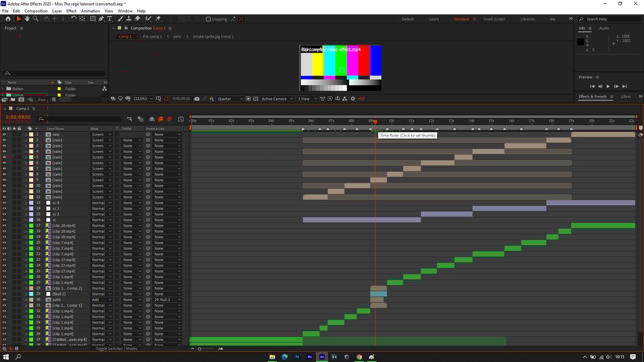
Task: Hide layer 1 rain with its eye
Action: pyautogui.click(x=4, y=134)
